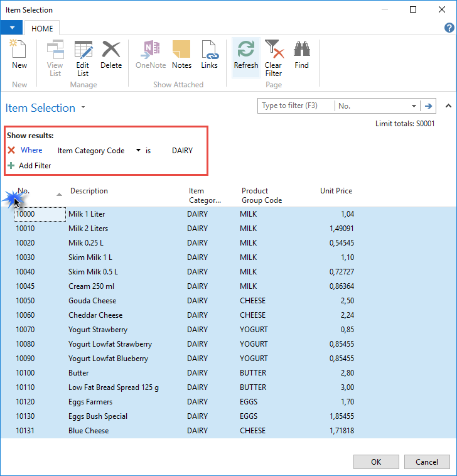The width and height of the screenshot is (457, 476).
Task: Refresh the item list page
Action: pos(245,50)
